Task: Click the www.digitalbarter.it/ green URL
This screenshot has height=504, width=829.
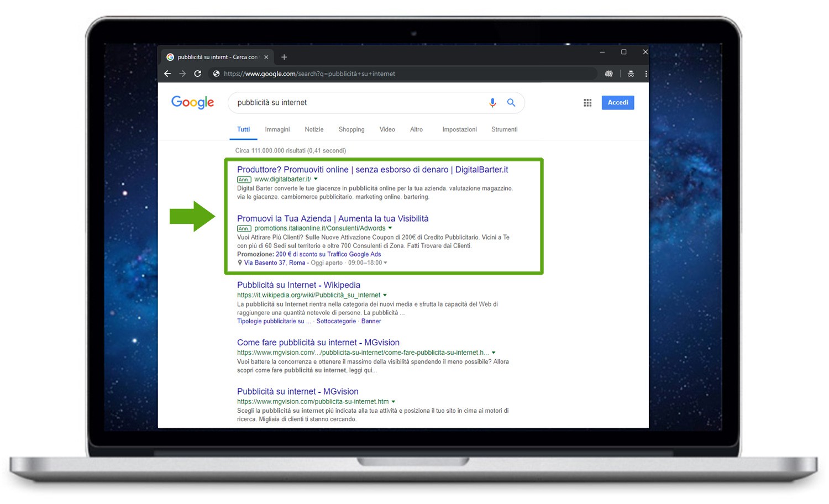Action: point(282,179)
